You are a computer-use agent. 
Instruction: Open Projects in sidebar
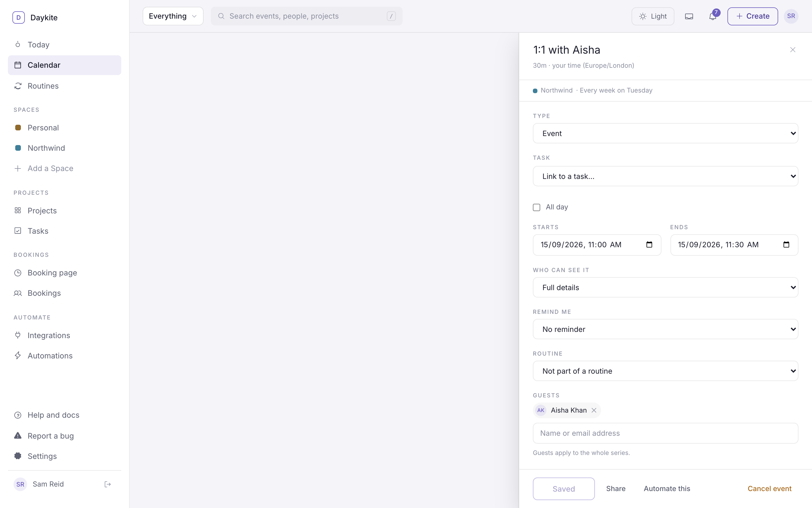click(x=64, y=211)
